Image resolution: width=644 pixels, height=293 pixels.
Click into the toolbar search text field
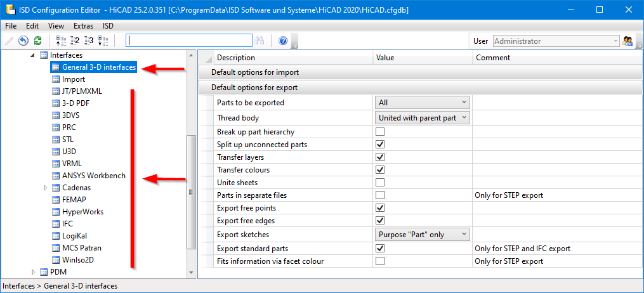pyautogui.click(x=189, y=41)
